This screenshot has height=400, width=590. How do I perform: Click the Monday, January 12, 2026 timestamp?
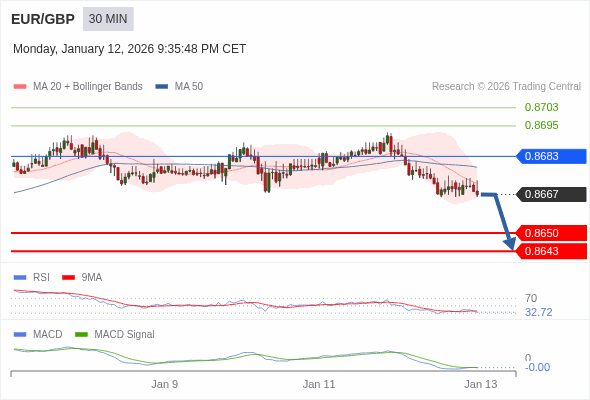[x=129, y=49]
